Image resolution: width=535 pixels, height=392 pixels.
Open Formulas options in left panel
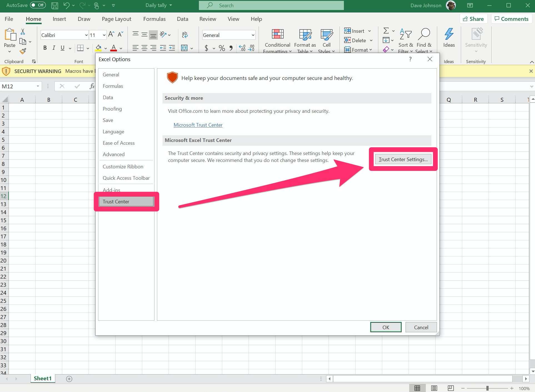coord(113,86)
